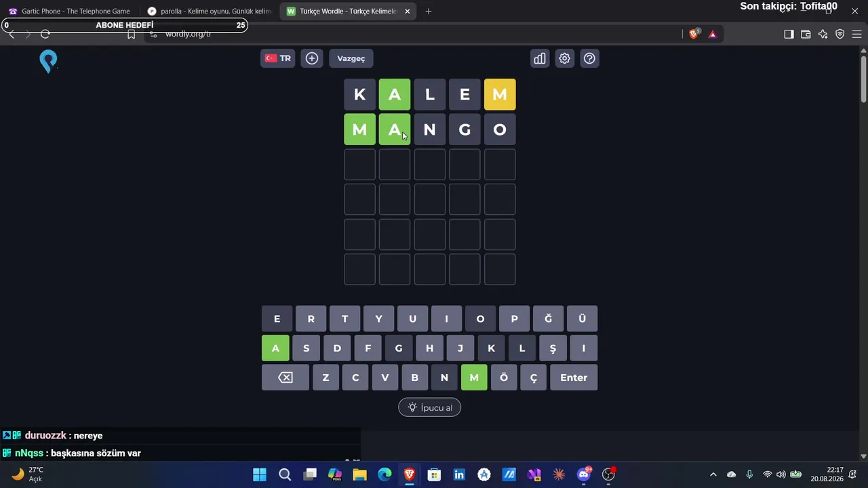Tap the Ö key on game keyboard
868x488 pixels.
coord(504,378)
